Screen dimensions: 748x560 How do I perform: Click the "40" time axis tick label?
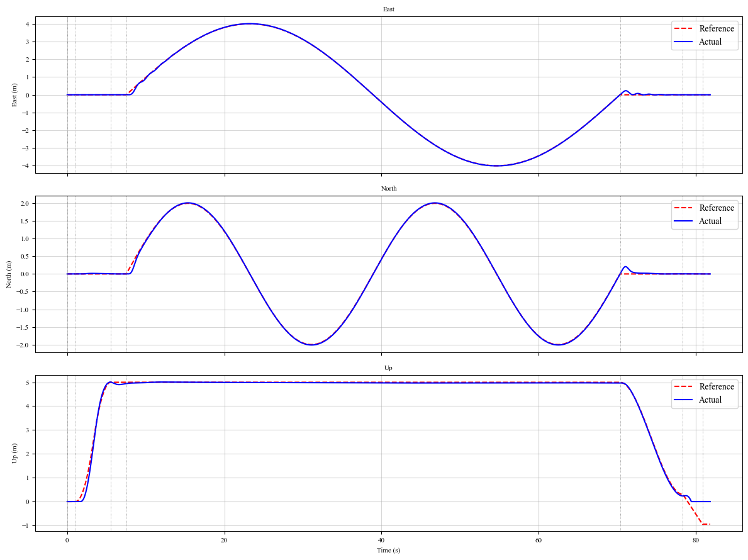[x=381, y=540]
